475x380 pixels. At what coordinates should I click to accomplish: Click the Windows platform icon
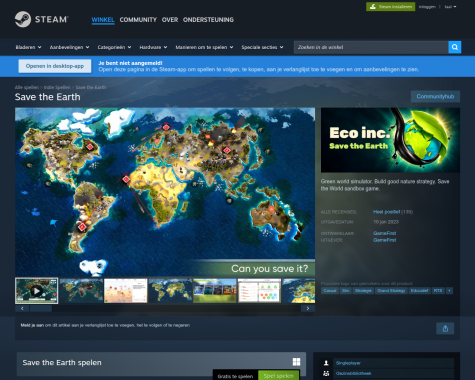pyautogui.click(x=296, y=362)
